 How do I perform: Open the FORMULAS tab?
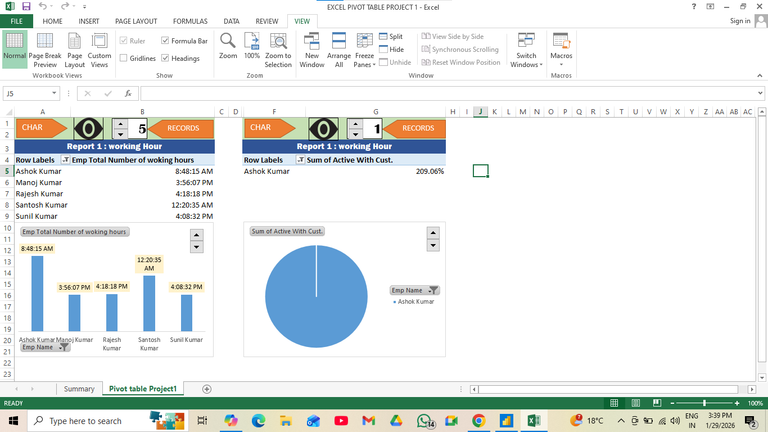tap(190, 21)
